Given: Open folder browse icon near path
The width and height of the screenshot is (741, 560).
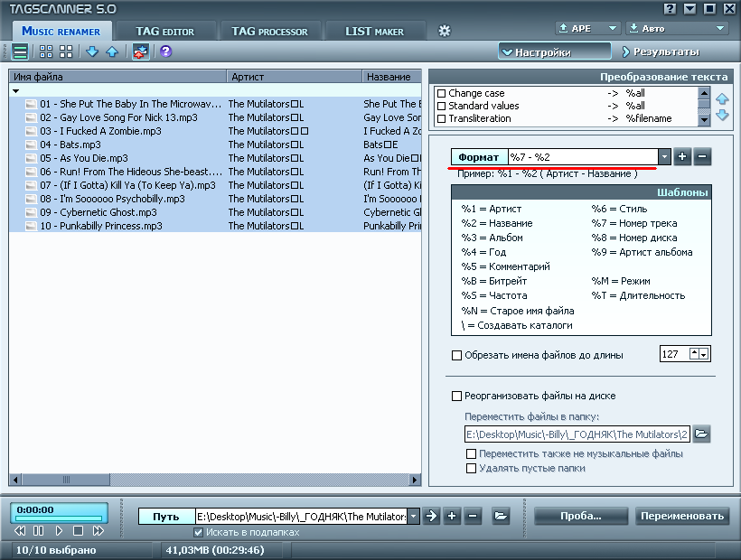Looking at the screenshot, I should pyautogui.click(x=501, y=516).
